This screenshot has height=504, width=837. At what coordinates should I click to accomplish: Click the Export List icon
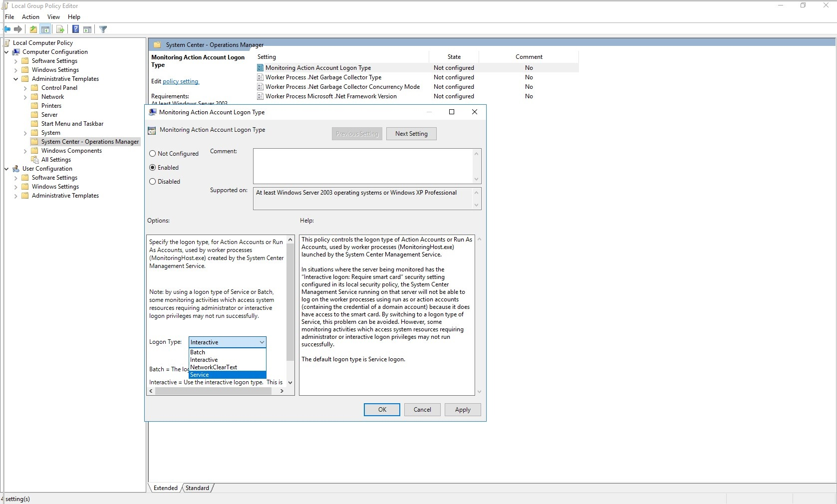(60, 29)
